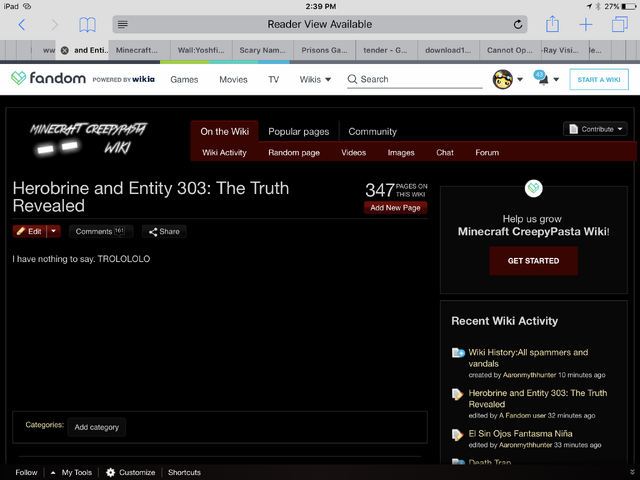Screen dimensions: 640x480
Task: Click the Fandom heart logo
Action: pyautogui.click(x=18, y=78)
